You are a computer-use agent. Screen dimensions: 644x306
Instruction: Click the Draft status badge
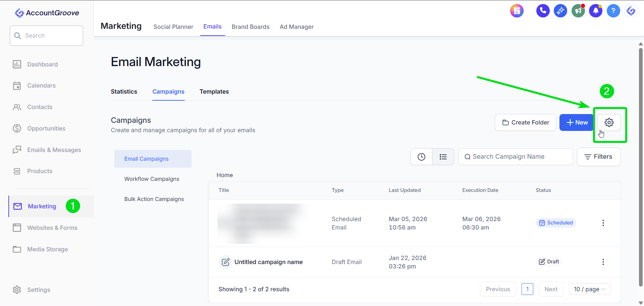(549, 262)
